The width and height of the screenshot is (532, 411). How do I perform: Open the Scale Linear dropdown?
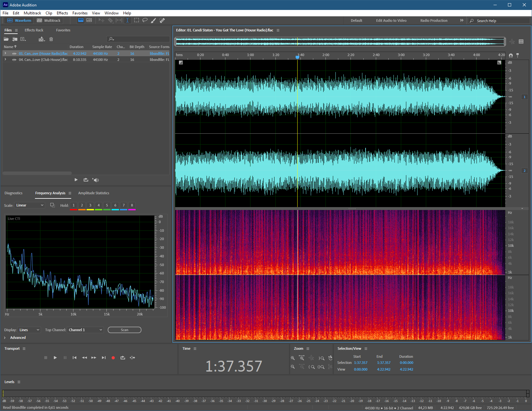point(30,205)
